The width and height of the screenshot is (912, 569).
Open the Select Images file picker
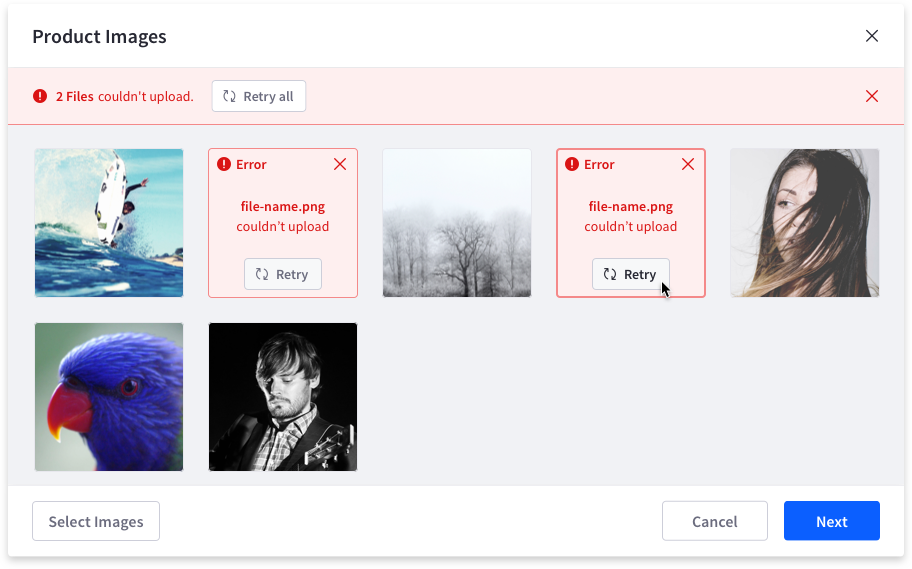click(x=96, y=521)
